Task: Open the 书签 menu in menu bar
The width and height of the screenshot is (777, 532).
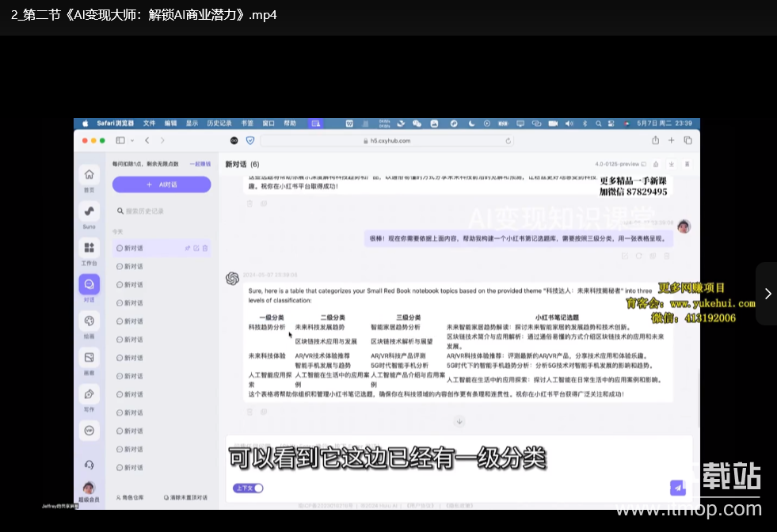Action: point(247,123)
